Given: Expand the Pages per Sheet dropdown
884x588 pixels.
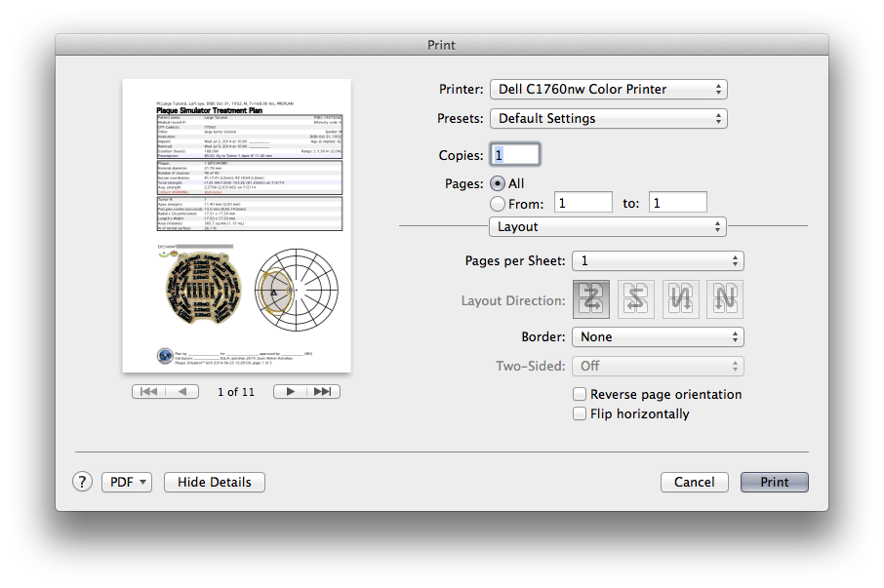Looking at the screenshot, I should point(657,260).
